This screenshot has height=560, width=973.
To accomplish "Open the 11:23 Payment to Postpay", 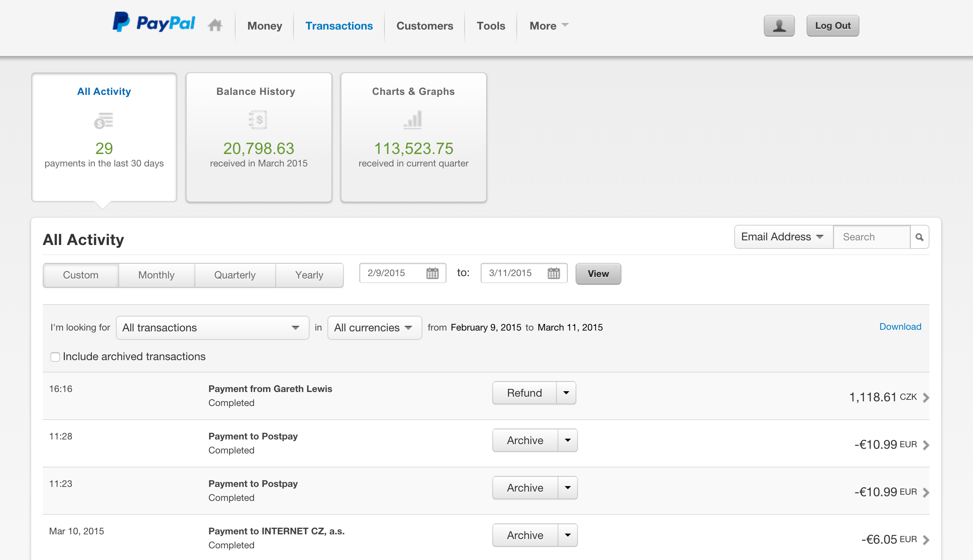I will (253, 484).
